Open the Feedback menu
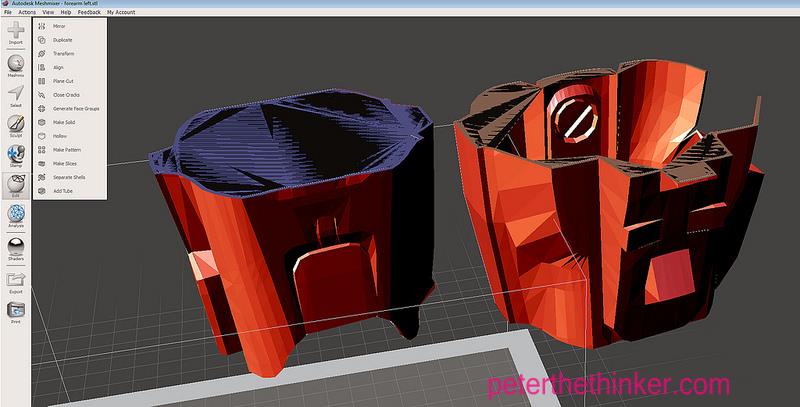 pos(89,12)
